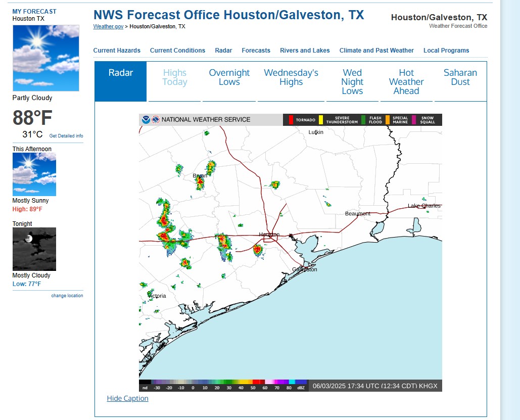Viewport: 520px width, 420px height.
Task: Switch to the Overnight Lows tab
Action: [229, 78]
